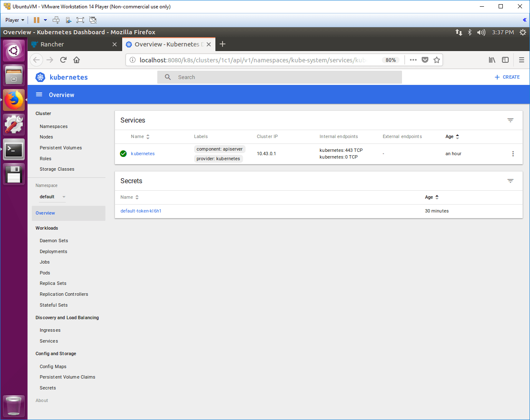Open Stateful Sets under Workloads

point(54,305)
